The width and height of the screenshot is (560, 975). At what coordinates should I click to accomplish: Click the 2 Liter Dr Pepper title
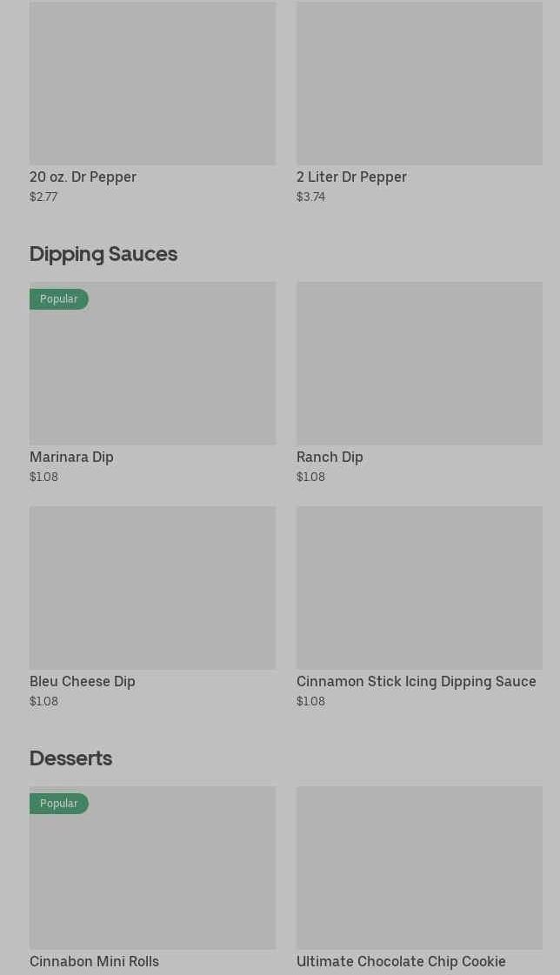coord(351,177)
